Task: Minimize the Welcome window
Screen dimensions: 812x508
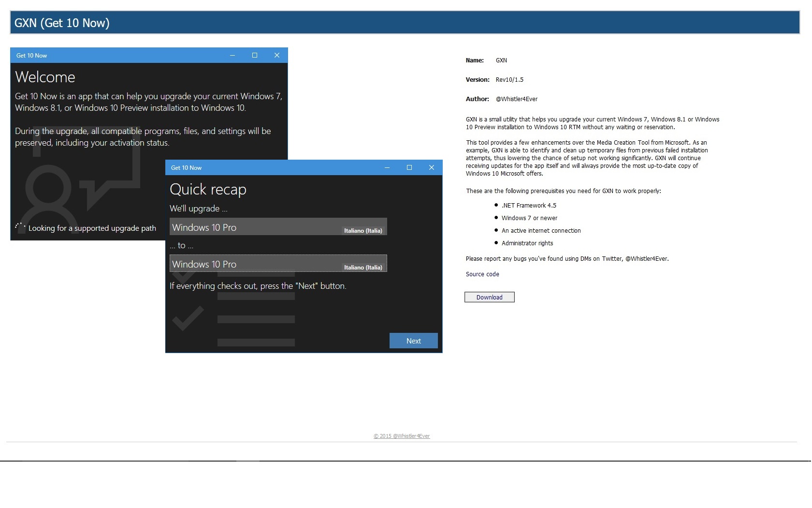Action: [x=232, y=55]
